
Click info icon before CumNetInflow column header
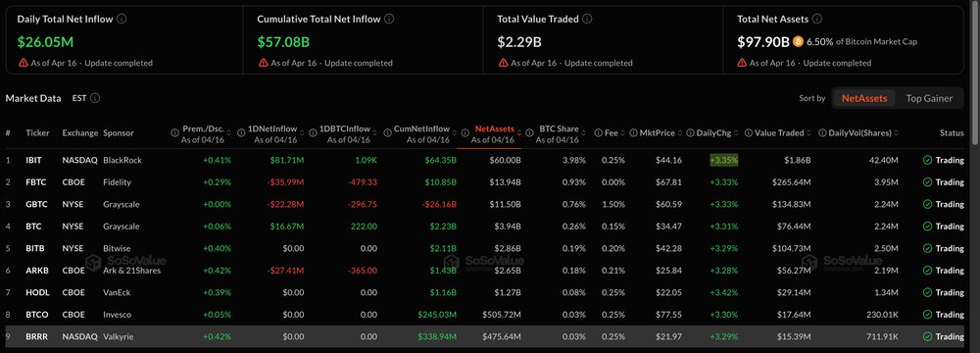click(x=386, y=132)
